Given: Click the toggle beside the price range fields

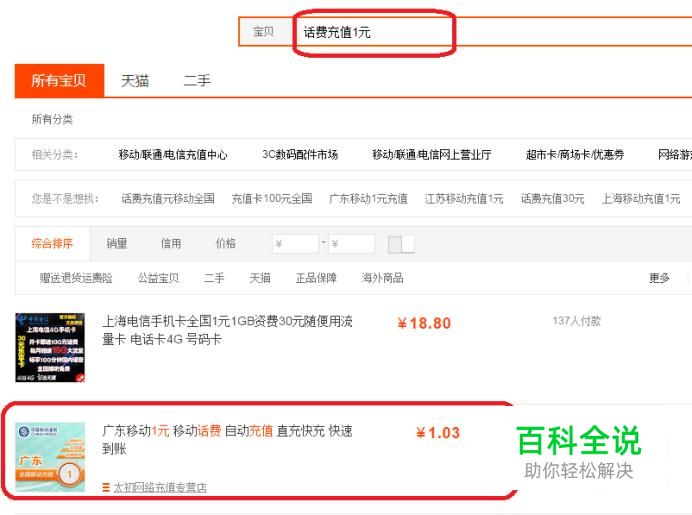Looking at the screenshot, I should pos(401,244).
